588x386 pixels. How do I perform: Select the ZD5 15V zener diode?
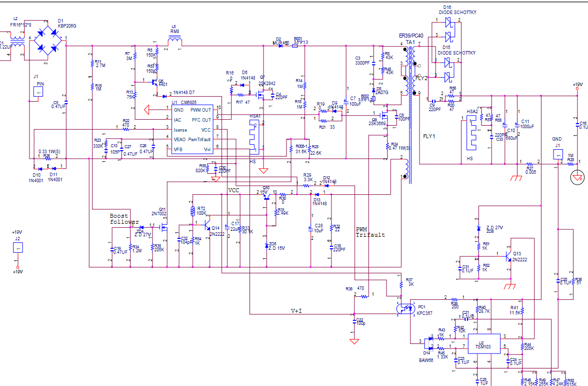[x=266, y=245]
